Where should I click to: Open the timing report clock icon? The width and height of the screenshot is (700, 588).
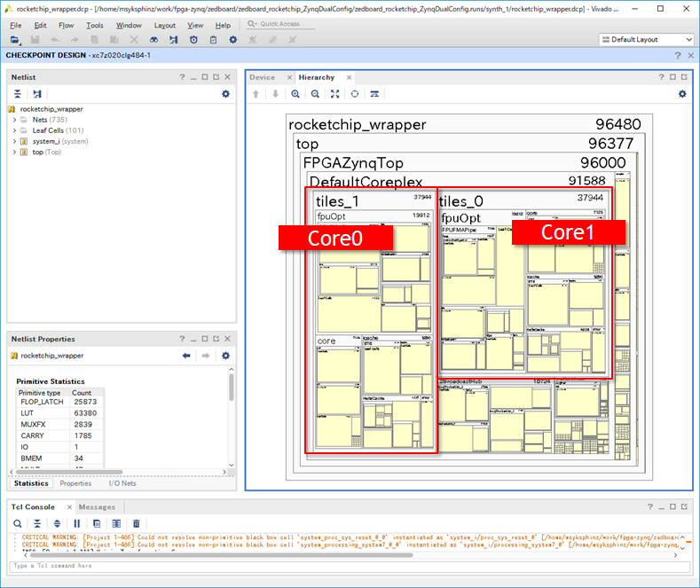(193, 40)
